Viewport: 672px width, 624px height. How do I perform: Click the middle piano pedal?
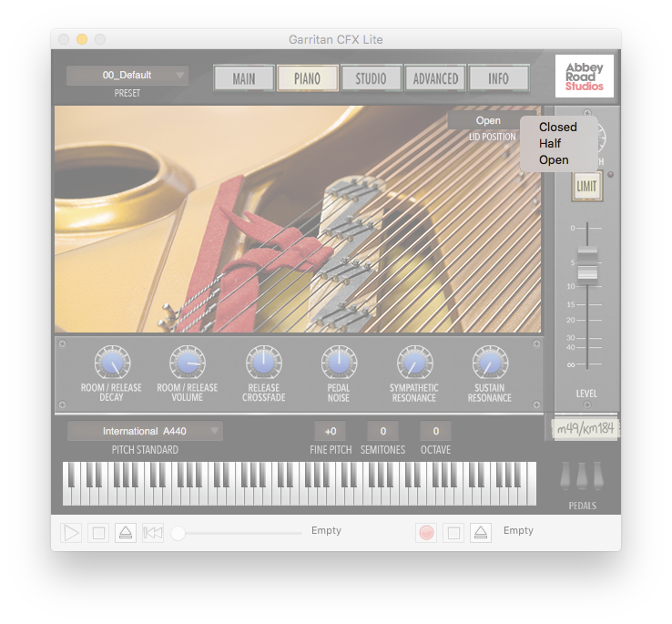click(582, 476)
